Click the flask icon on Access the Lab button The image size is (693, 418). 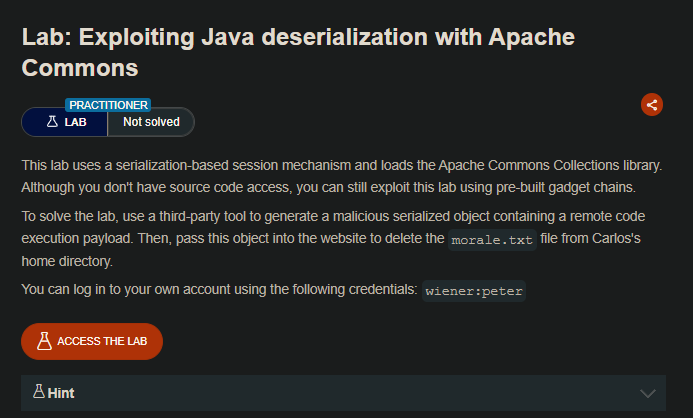(44, 341)
